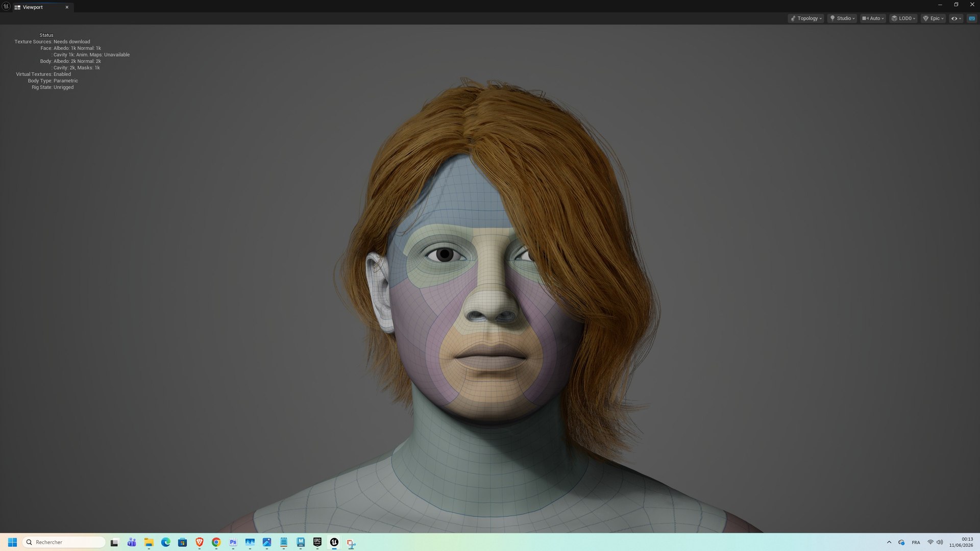Show hidden system tray icons

coord(889,542)
